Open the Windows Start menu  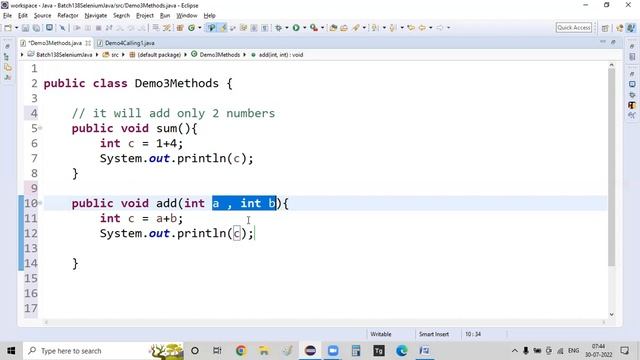coord(11,351)
